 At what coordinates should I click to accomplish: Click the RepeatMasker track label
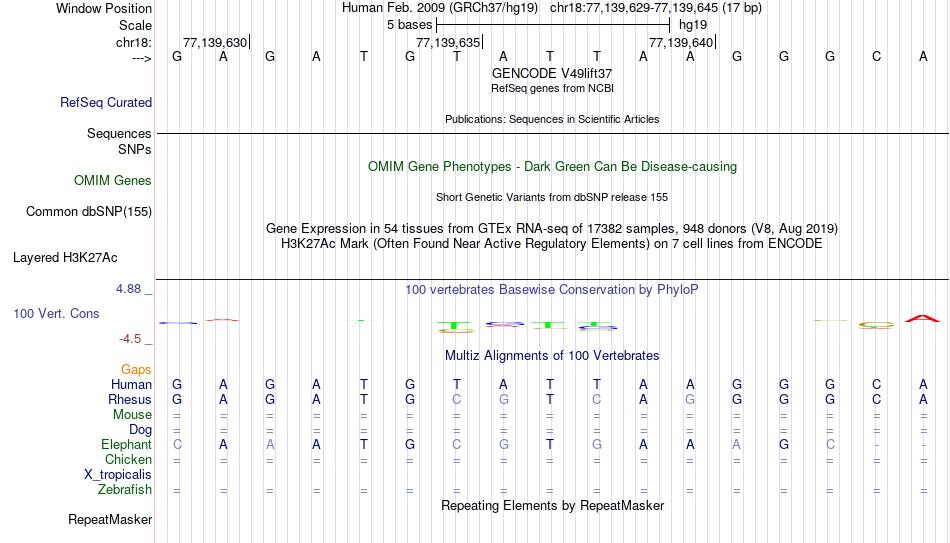pyautogui.click(x=110, y=519)
